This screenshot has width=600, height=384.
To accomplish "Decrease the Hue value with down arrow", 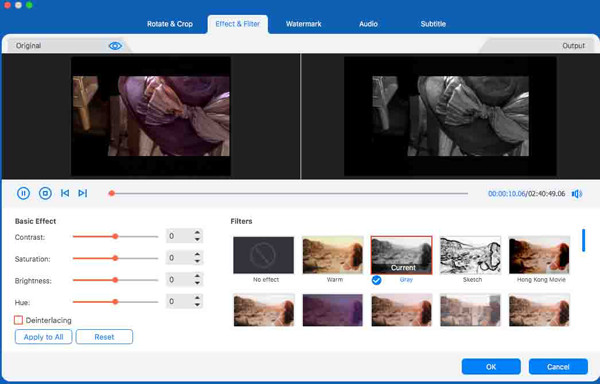I will (197, 305).
